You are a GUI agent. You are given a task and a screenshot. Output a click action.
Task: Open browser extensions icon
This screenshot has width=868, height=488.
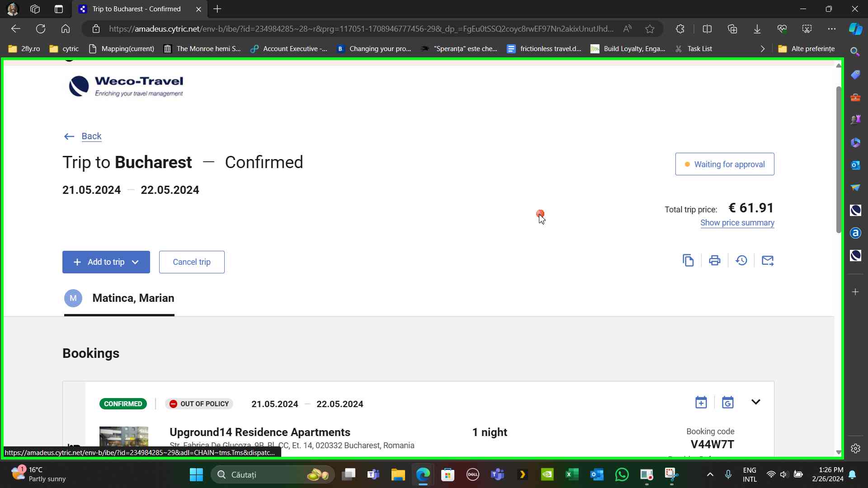point(680,29)
